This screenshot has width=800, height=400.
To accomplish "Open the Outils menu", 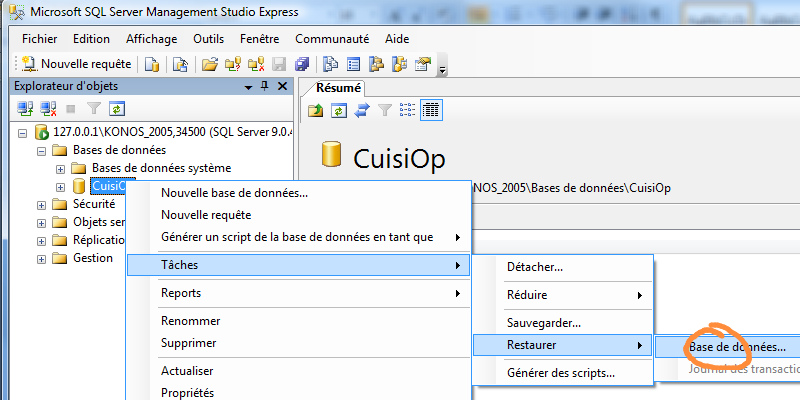I will coord(208,38).
